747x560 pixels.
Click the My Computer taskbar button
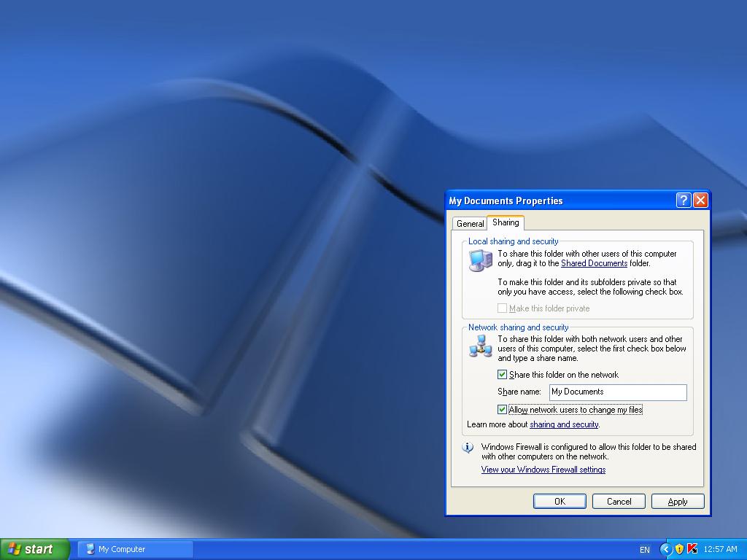(x=136, y=549)
